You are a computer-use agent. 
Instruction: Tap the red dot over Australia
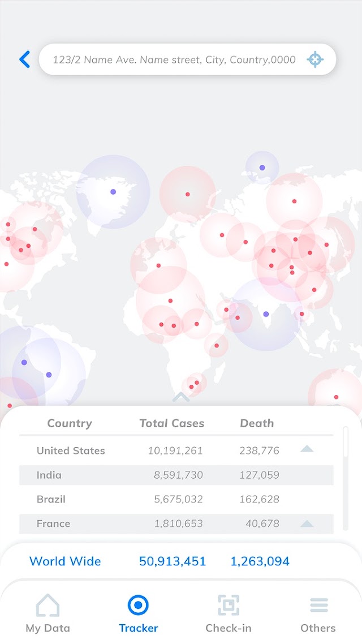pos(336,397)
